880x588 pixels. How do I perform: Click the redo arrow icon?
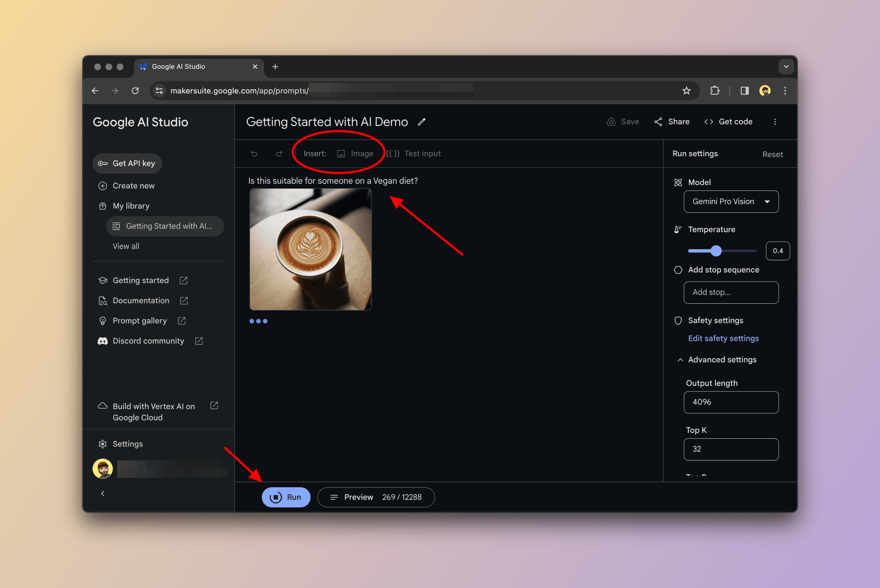point(278,153)
